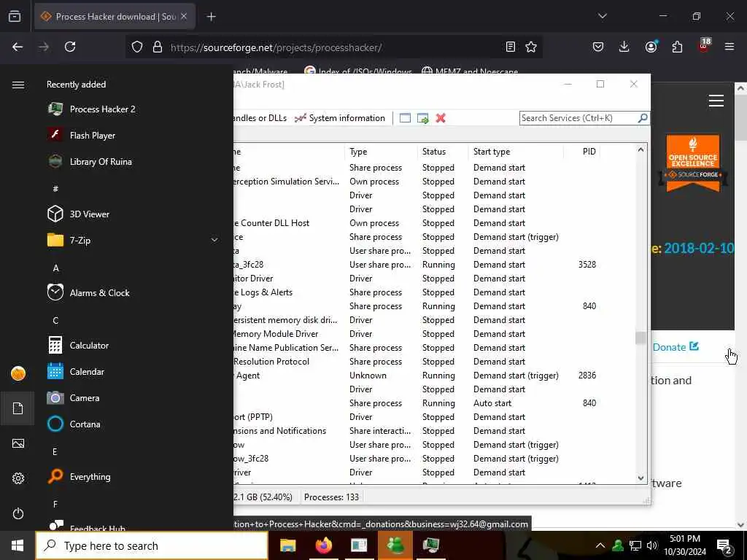Click the services list scroll-up arrow
Viewport: 747px width, 560px height.
pyautogui.click(x=640, y=149)
